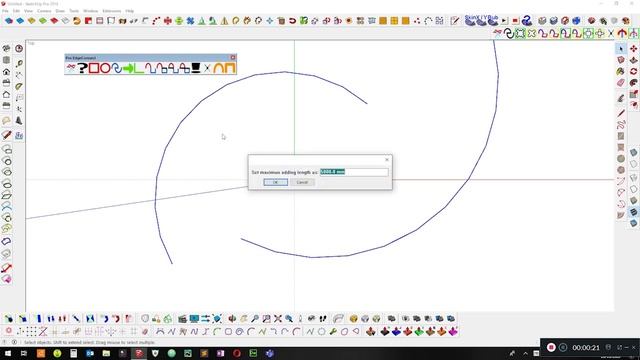Open the Window menu
The width and height of the screenshot is (640, 360).
click(x=91, y=11)
